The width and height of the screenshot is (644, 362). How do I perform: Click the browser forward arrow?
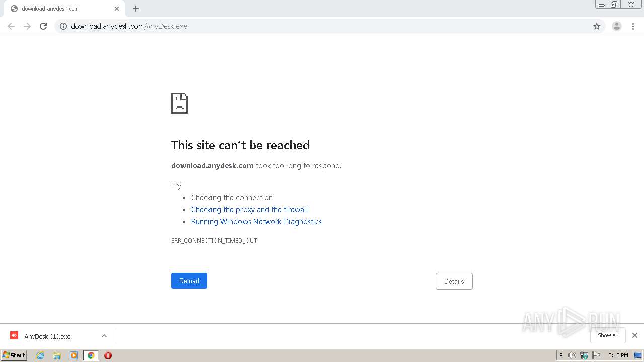point(27,26)
